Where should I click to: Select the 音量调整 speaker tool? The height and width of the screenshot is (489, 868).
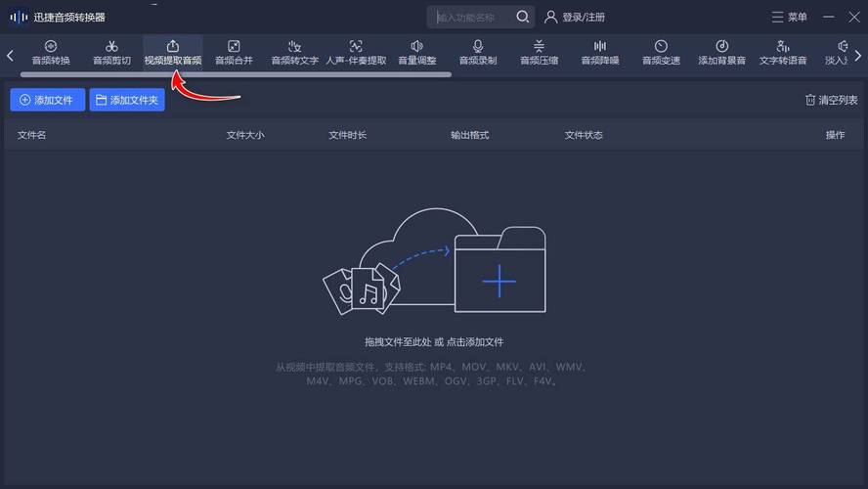(x=416, y=53)
